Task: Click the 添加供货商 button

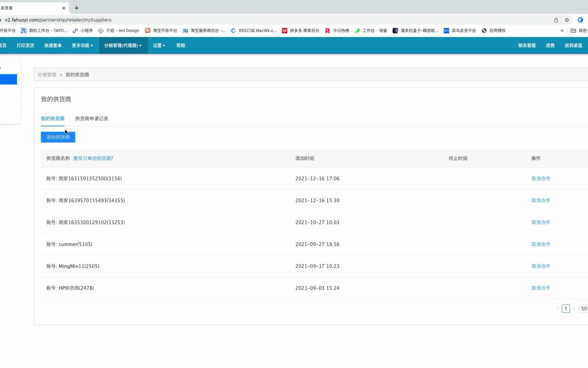Action: 58,137
